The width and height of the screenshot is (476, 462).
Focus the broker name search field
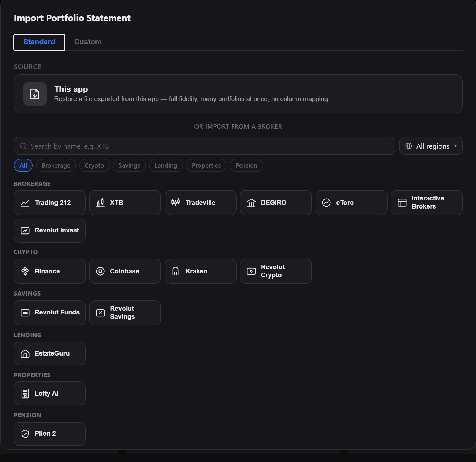pos(204,146)
